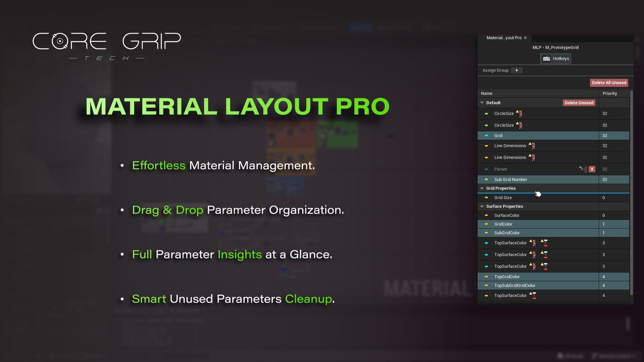
Task: Select the GridColor parameter
Action: (553, 224)
